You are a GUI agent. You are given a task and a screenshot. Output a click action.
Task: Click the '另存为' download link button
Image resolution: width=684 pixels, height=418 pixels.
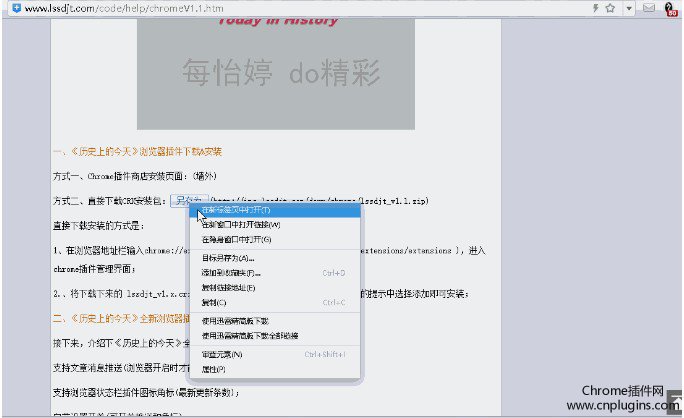coord(188,200)
